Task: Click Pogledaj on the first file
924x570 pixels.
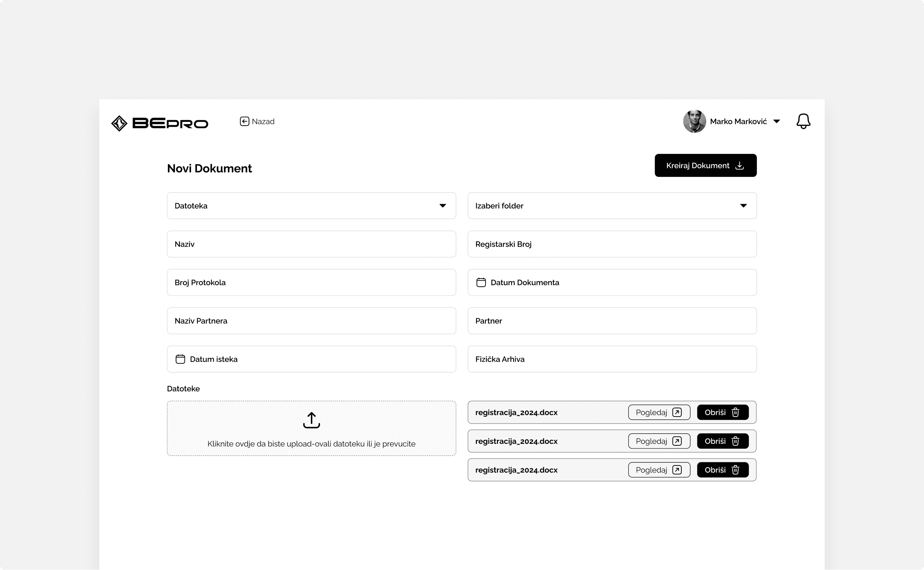Action: click(659, 412)
